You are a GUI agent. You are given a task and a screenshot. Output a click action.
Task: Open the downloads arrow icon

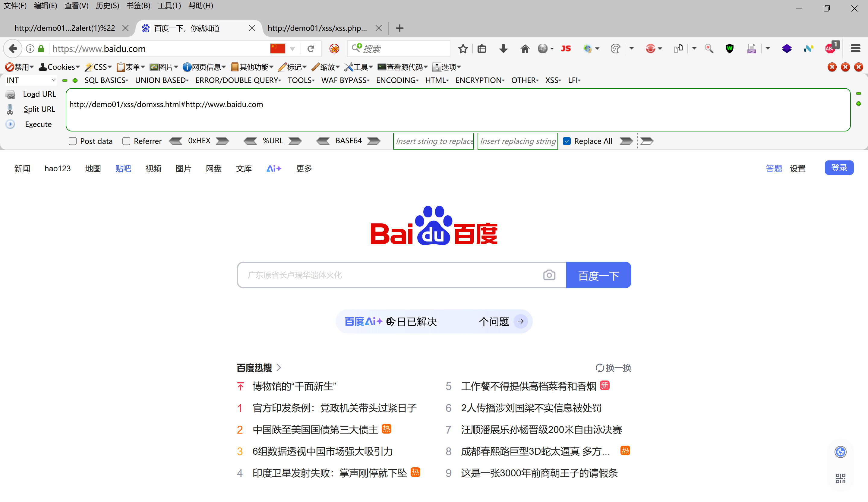pyautogui.click(x=503, y=49)
